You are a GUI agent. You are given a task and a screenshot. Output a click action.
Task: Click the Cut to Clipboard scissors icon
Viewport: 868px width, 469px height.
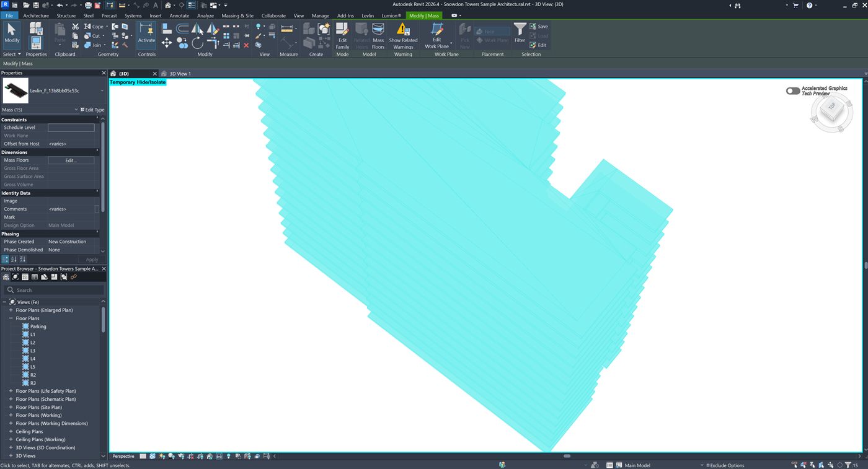pos(75,27)
